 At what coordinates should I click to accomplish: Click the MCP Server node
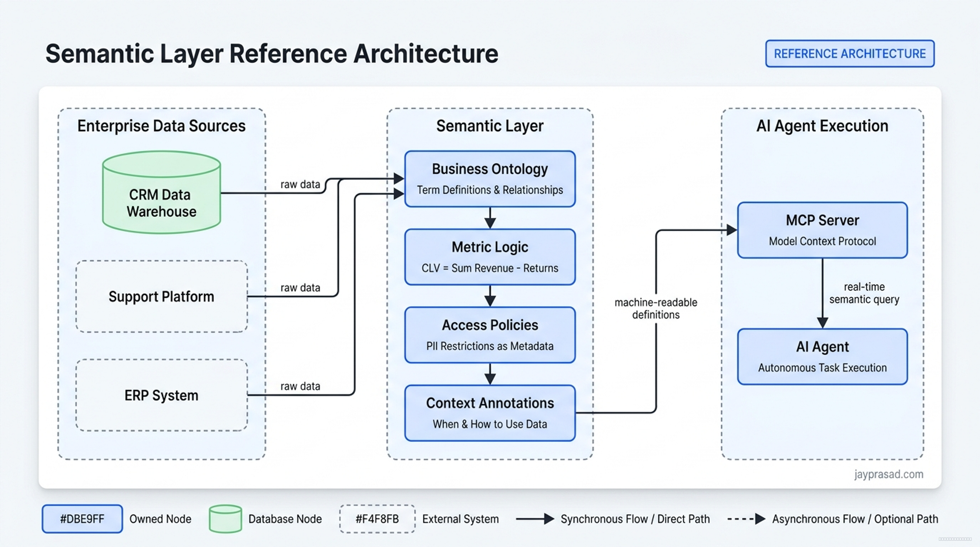823,230
